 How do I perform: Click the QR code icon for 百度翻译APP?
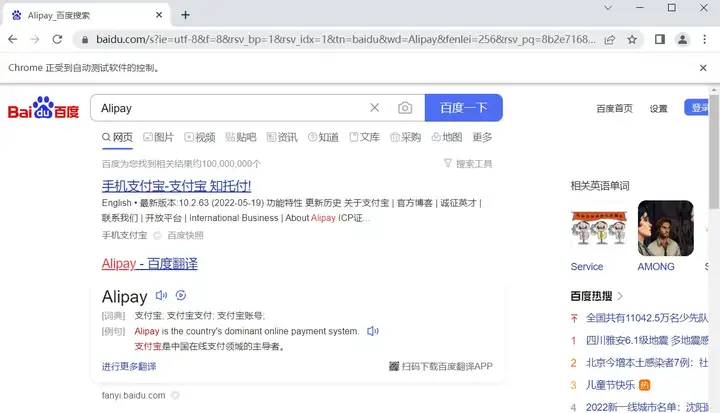coord(394,366)
